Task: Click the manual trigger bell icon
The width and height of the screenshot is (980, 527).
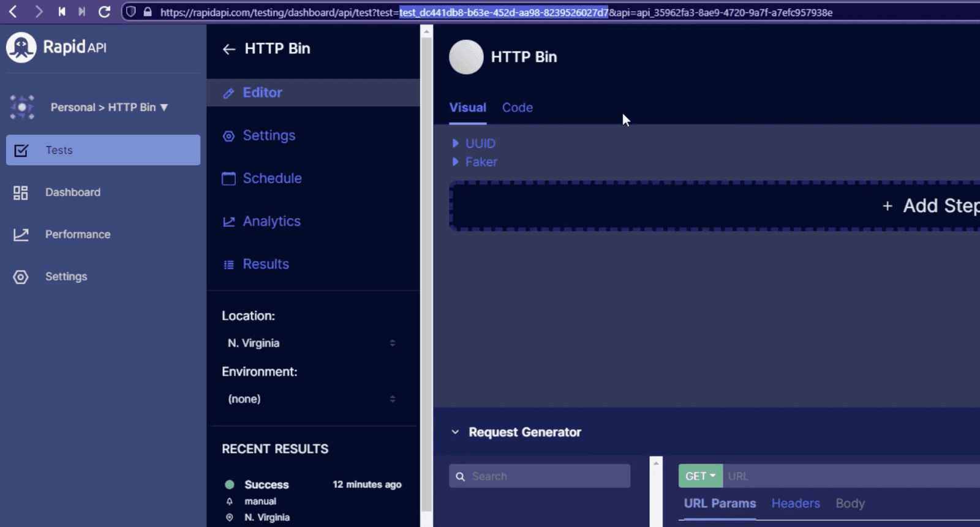Action: click(x=230, y=501)
